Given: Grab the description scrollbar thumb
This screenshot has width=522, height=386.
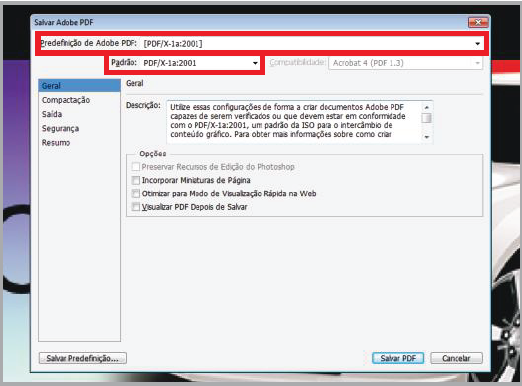Looking at the screenshot, I should click(x=426, y=118).
